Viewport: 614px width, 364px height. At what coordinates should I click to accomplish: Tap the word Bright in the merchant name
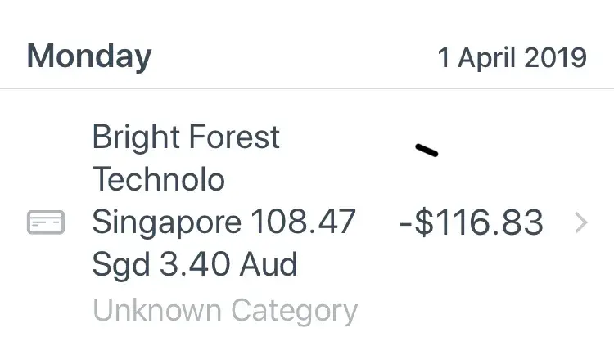click(134, 137)
